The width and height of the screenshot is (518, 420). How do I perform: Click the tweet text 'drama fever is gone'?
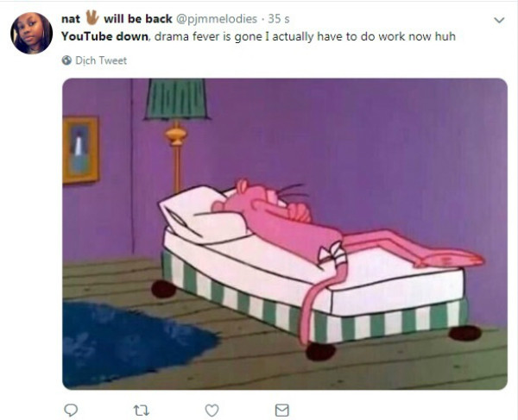[208, 36]
